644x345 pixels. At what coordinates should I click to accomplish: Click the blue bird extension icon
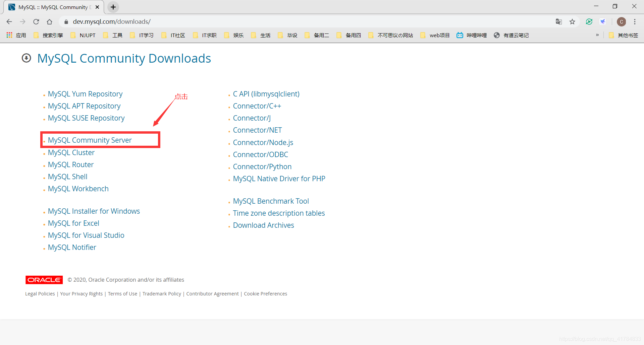point(603,22)
